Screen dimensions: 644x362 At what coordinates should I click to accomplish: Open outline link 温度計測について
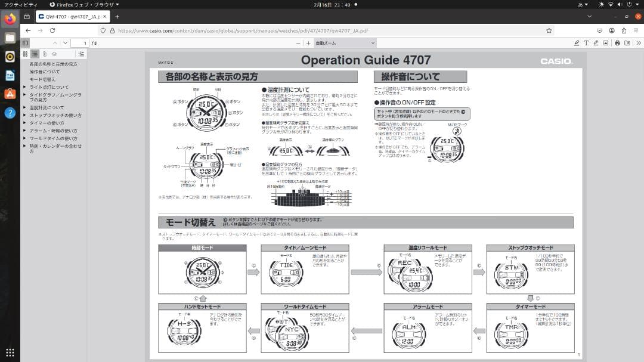(x=47, y=108)
